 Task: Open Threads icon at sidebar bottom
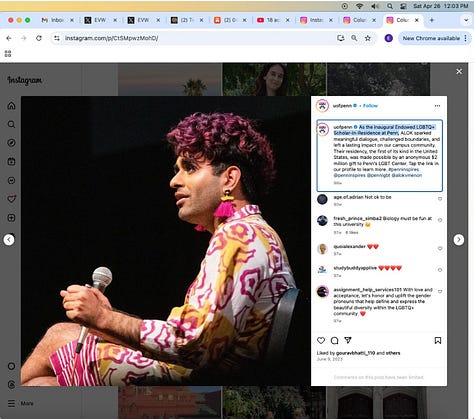(x=11, y=385)
